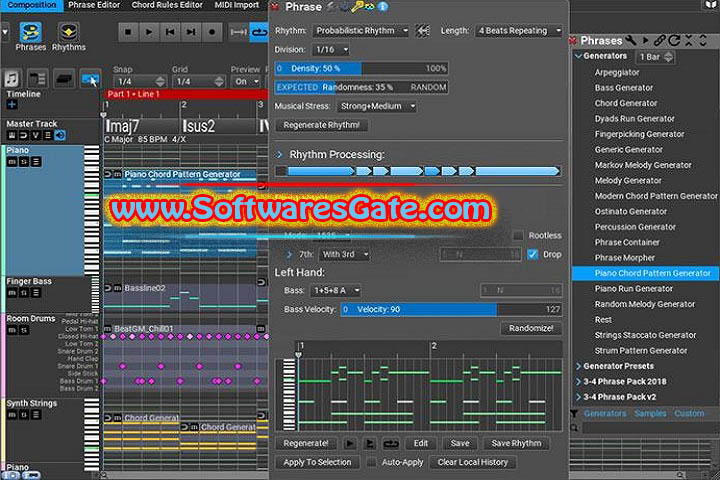Adjust the Randomness 35% slider

click(x=361, y=87)
